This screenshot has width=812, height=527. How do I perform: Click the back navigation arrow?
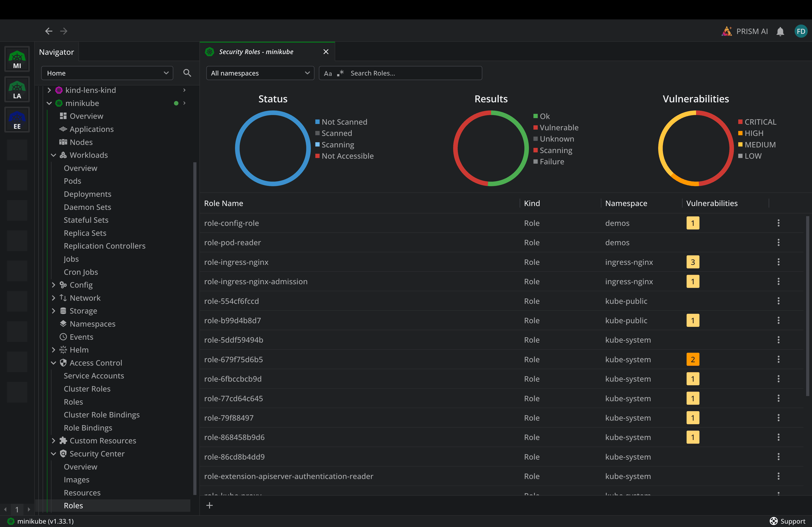[49, 31]
